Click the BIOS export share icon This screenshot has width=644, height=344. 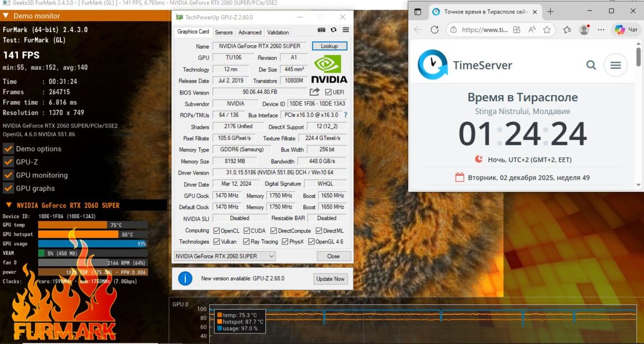click(x=315, y=92)
